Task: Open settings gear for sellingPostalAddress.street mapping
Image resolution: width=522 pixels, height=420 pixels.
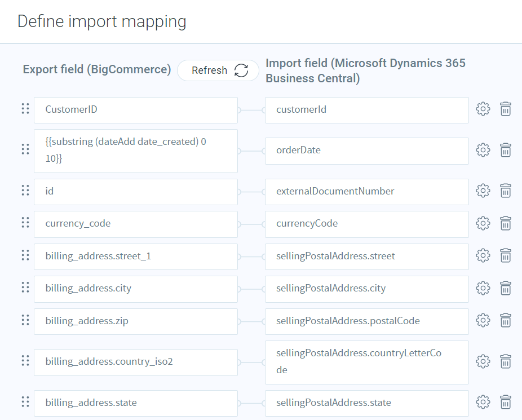Action: click(x=483, y=255)
